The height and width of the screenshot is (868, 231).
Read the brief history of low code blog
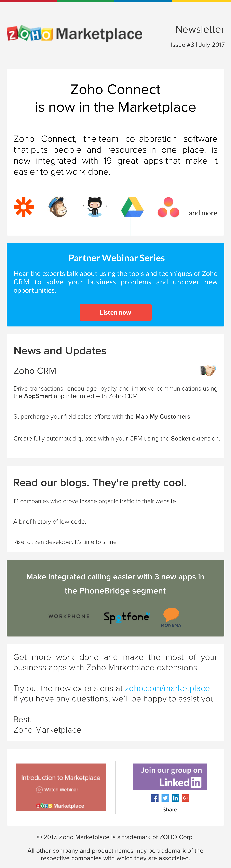pyautogui.click(x=50, y=521)
